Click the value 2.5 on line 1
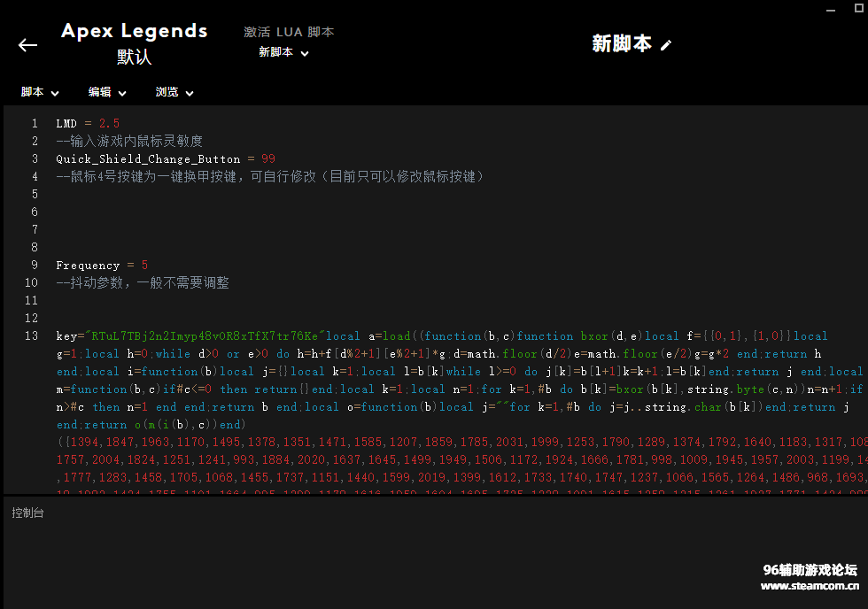 [109, 123]
